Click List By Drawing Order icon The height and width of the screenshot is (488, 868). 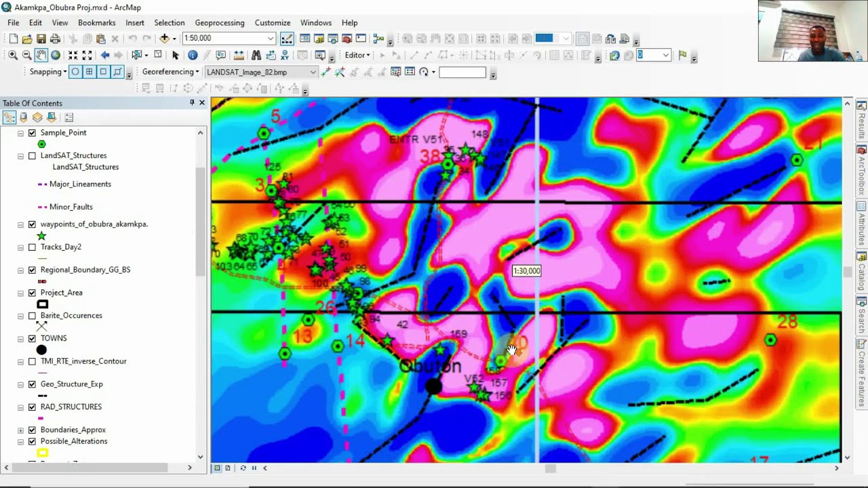[x=9, y=118]
